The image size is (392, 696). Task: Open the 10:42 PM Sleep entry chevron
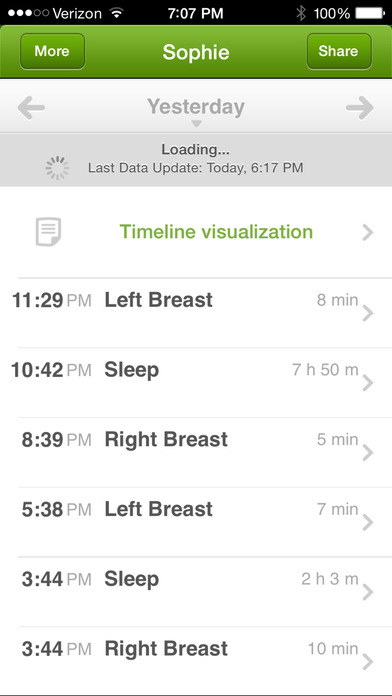368,383
